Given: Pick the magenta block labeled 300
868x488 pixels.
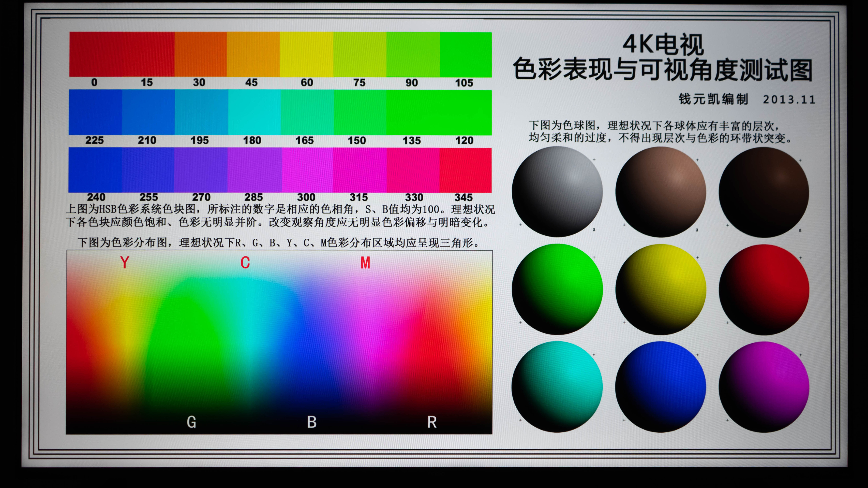Looking at the screenshot, I should click(x=307, y=170).
